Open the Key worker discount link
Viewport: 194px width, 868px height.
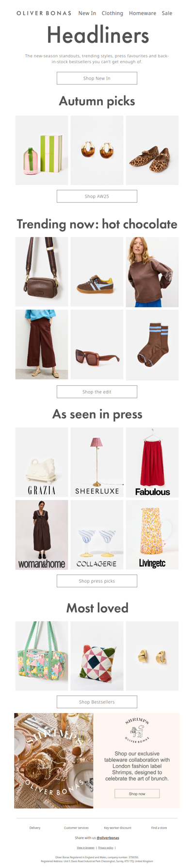point(118,828)
